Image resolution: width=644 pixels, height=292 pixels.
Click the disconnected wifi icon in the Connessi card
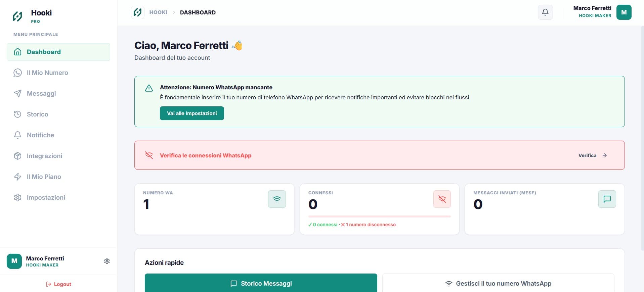pyautogui.click(x=442, y=199)
